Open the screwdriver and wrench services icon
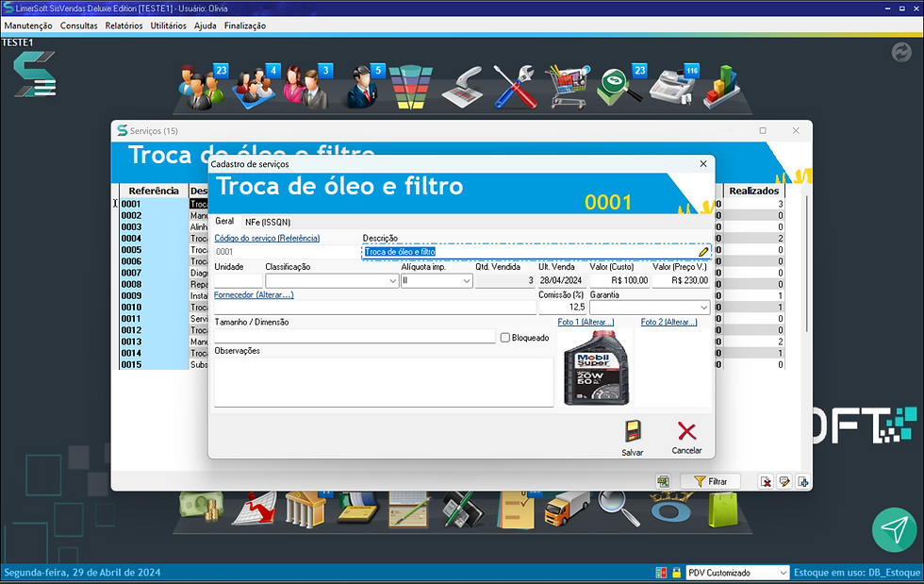 pos(515,88)
